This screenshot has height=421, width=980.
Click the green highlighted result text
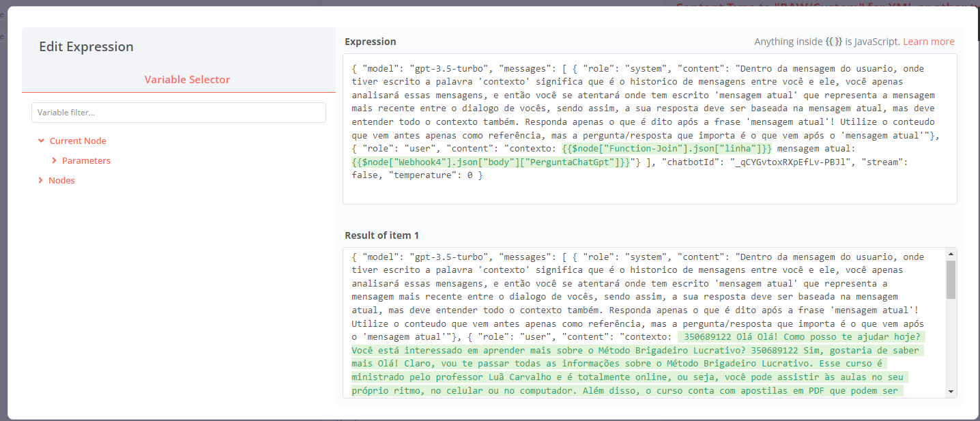(x=614, y=364)
